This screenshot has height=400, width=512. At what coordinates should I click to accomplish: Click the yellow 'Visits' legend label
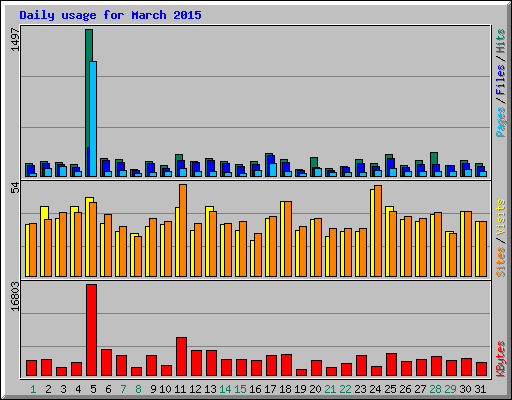pyautogui.click(x=501, y=218)
